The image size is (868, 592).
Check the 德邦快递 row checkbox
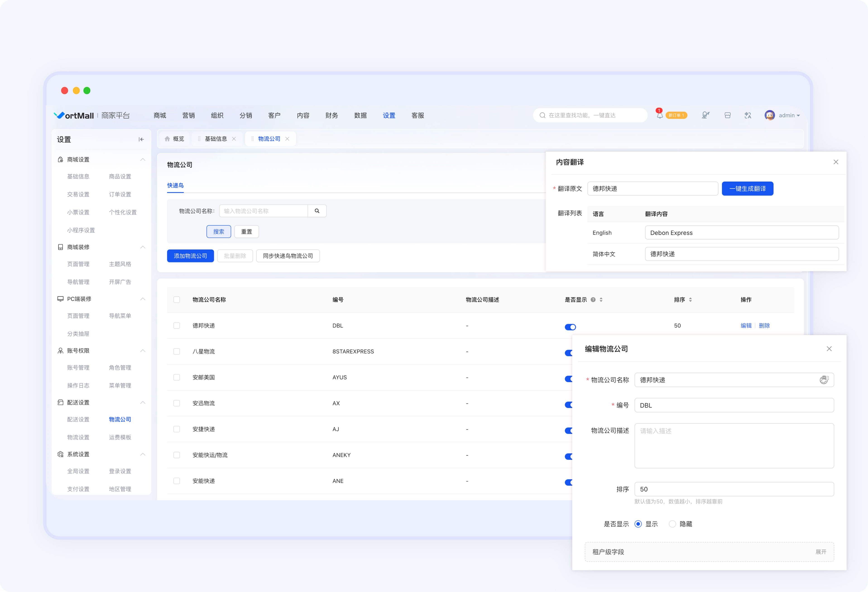pyautogui.click(x=177, y=326)
